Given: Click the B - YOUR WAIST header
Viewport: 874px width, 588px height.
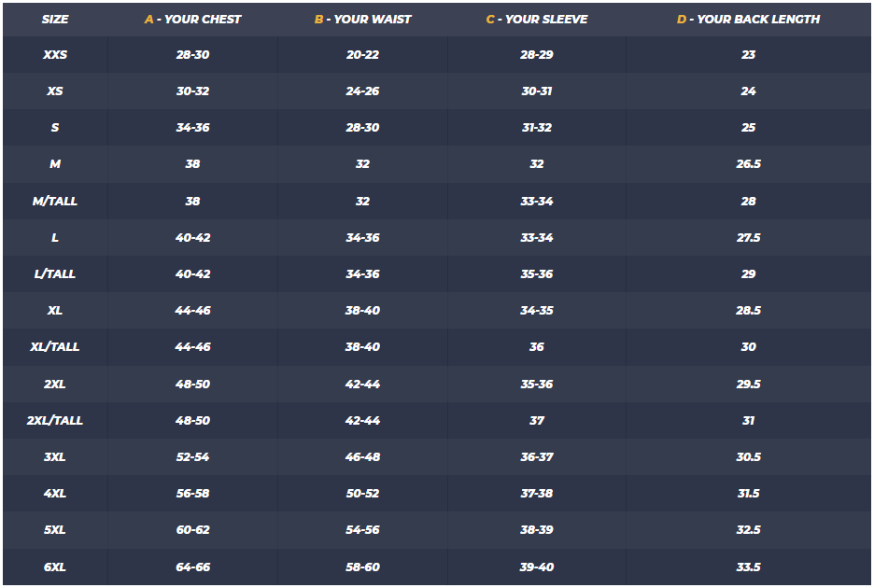Looking at the screenshot, I should click(362, 19).
